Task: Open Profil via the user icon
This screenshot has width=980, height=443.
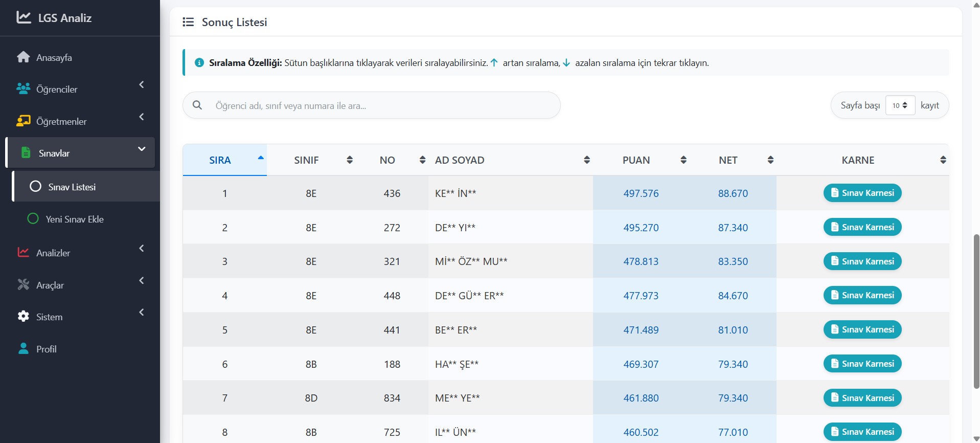Action: 24,349
